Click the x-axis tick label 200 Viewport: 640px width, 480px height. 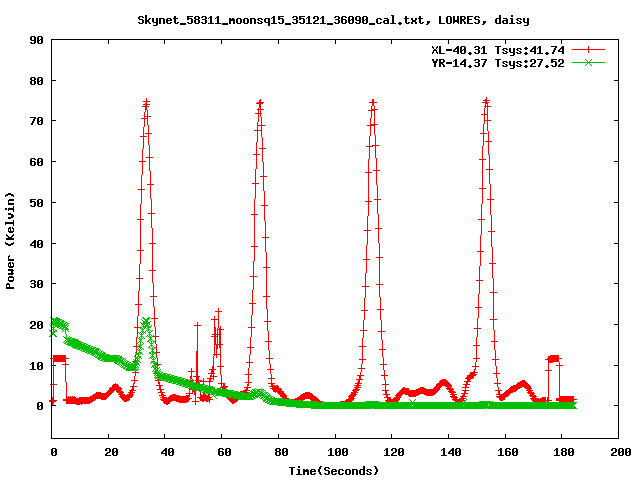(x=621, y=452)
